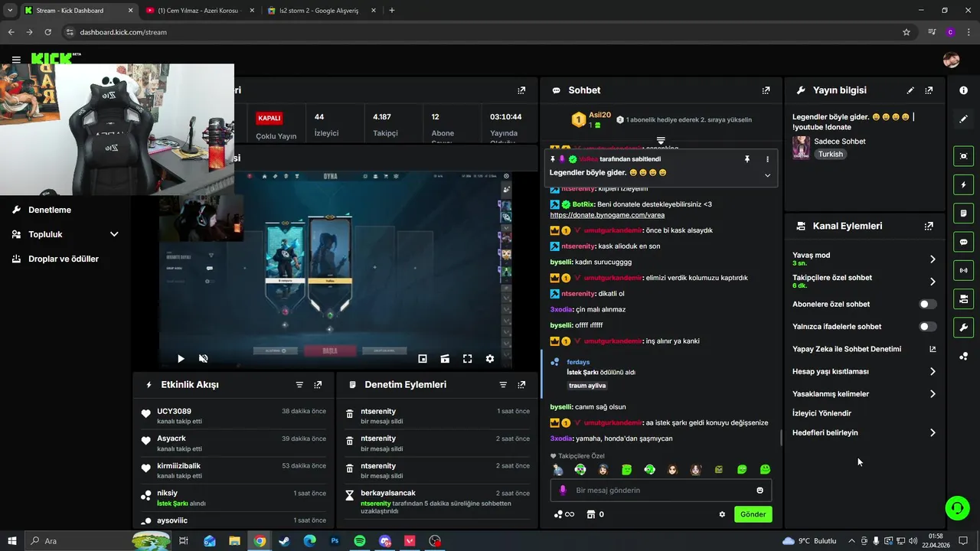Pop out the Kanal Eylemleri panel
This screenshot has height=551, width=980.
pos(929,227)
